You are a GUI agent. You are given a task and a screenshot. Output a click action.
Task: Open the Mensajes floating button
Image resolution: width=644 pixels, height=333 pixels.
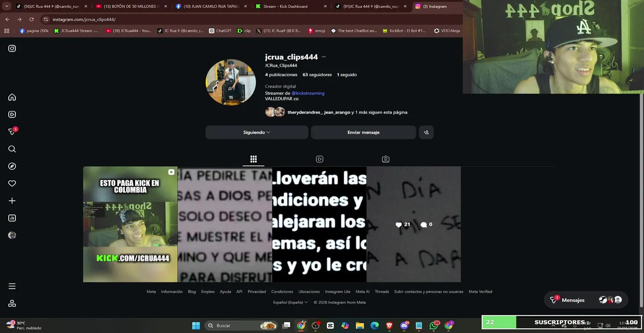click(586, 300)
